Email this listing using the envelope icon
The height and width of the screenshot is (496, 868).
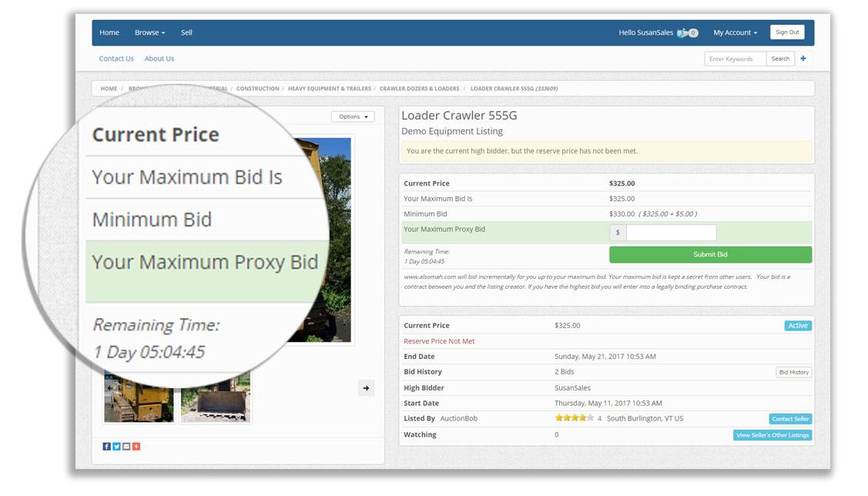[126, 446]
